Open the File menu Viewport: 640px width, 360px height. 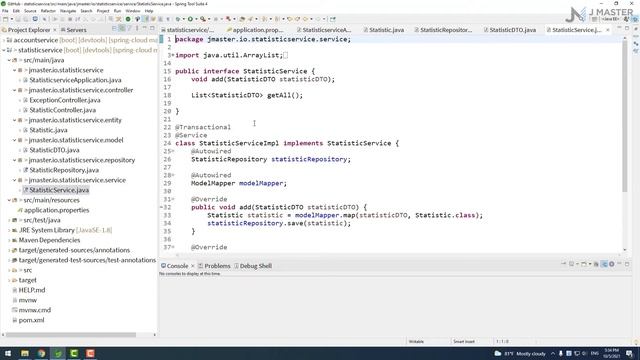click(5, 11)
